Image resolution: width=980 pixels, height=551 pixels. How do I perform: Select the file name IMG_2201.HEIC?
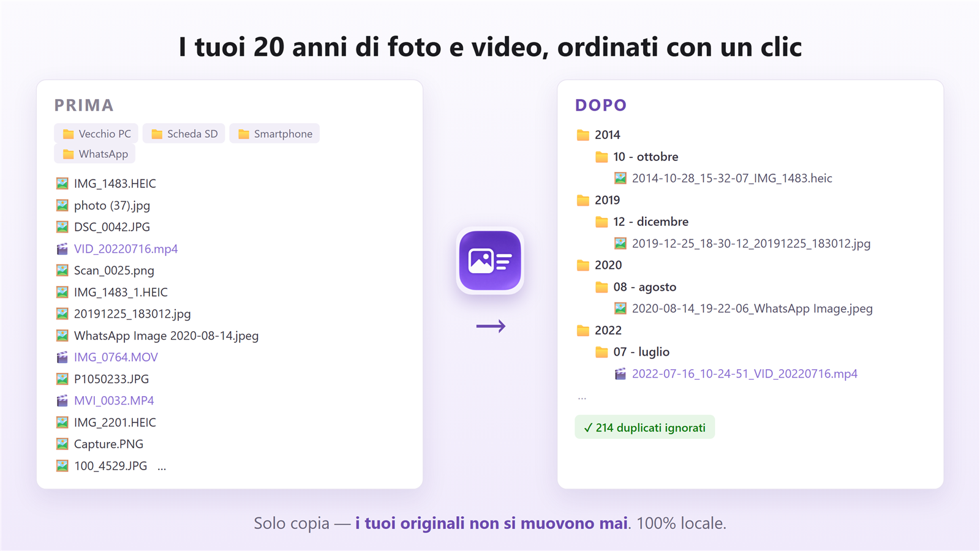(x=115, y=422)
